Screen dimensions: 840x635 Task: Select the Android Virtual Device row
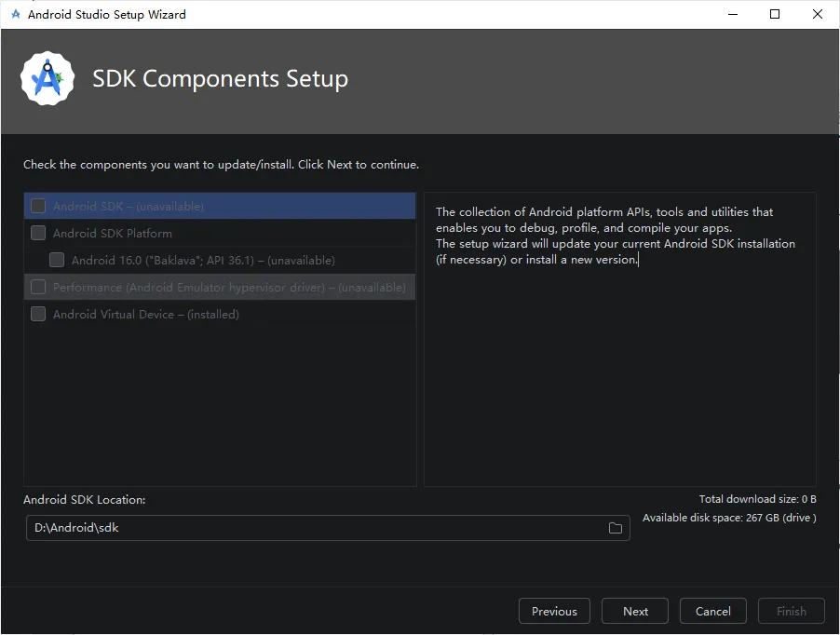145,314
